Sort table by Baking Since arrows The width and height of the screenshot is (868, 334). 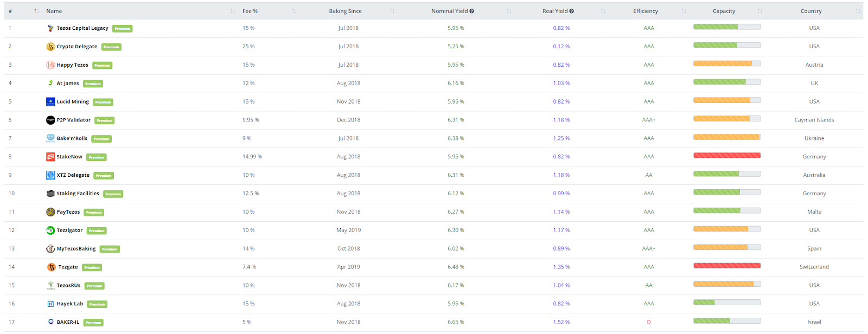click(392, 11)
